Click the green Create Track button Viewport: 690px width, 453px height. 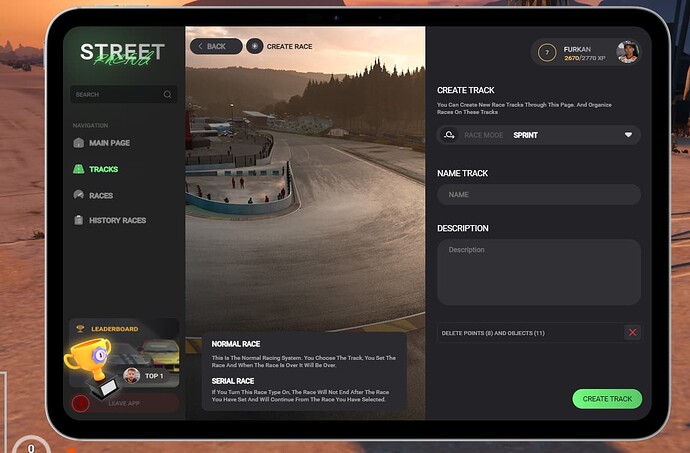click(607, 399)
